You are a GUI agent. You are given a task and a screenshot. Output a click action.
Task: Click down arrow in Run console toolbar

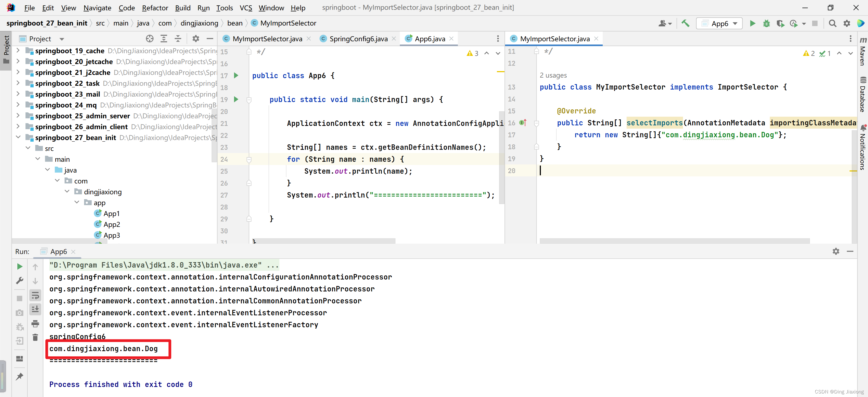click(x=35, y=281)
